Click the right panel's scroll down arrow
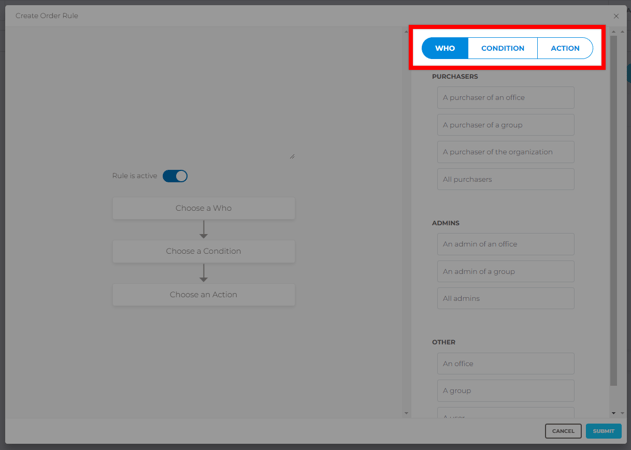The width and height of the screenshot is (631, 450). pyautogui.click(x=614, y=413)
